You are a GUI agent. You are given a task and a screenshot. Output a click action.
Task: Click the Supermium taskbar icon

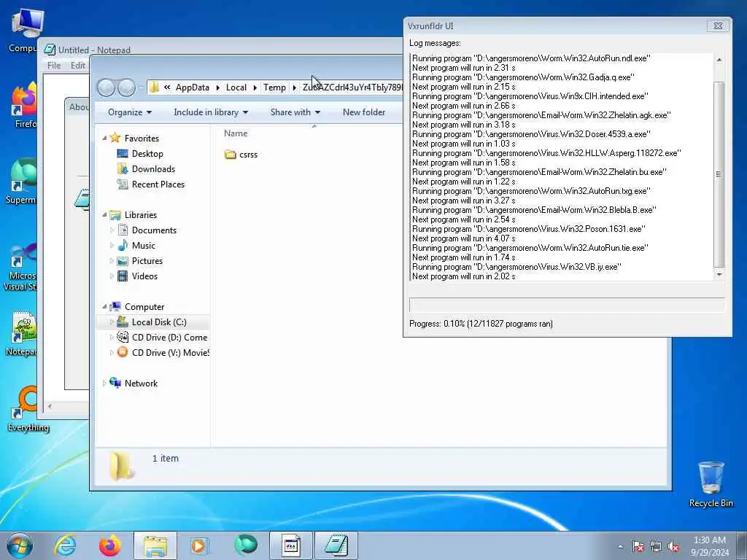(x=246, y=545)
